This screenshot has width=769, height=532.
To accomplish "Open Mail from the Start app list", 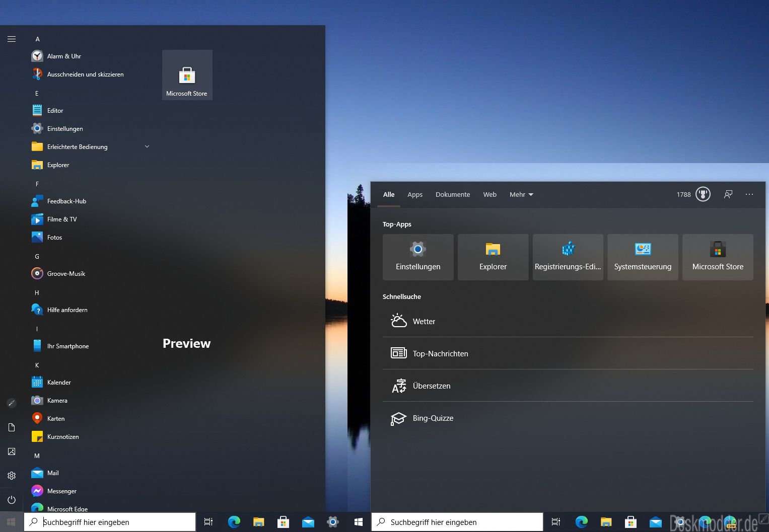I will click(91, 473).
